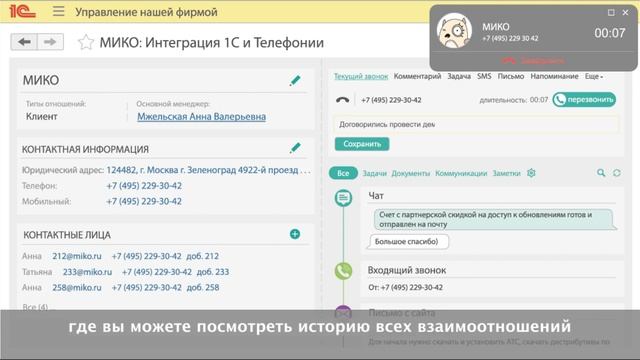
Task: Open the timeline settings gear icon
Action: pyautogui.click(x=531, y=173)
